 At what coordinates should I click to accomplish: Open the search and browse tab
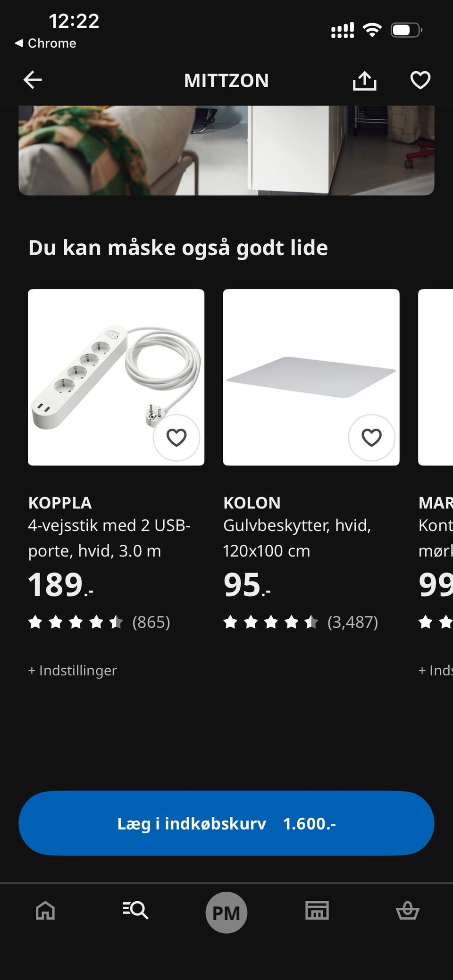pos(136,910)
